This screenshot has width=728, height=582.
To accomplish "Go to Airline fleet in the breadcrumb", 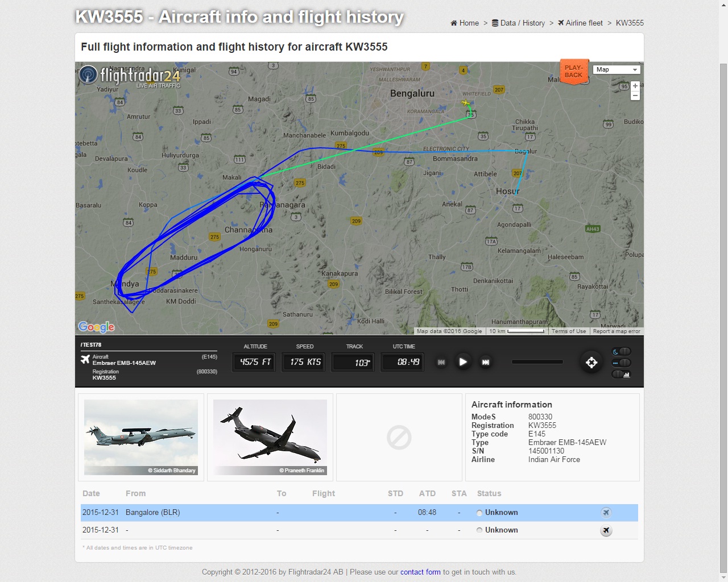I will tap(580, 23).
